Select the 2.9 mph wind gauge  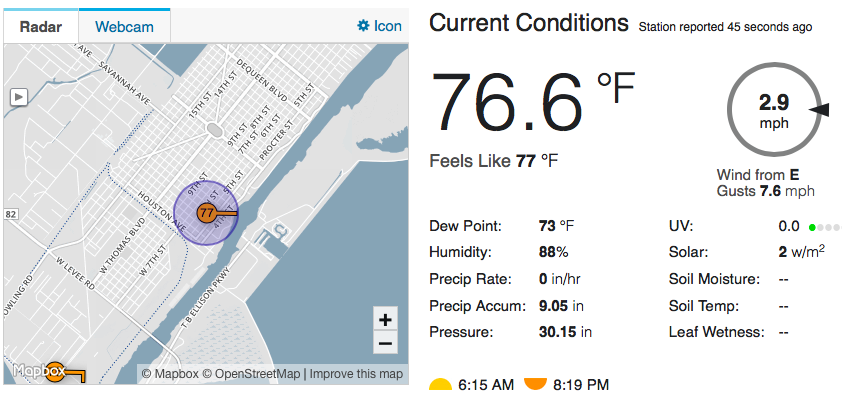tap(774, 109)
